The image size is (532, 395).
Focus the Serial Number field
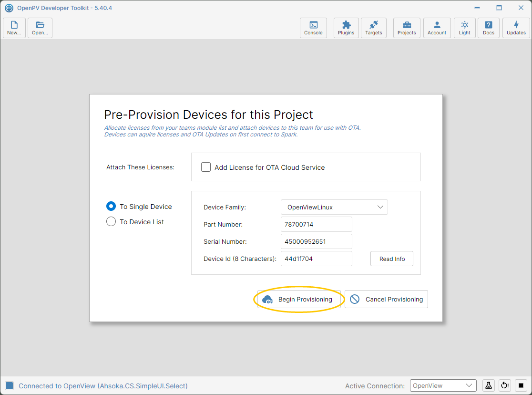tap(317, 241)
